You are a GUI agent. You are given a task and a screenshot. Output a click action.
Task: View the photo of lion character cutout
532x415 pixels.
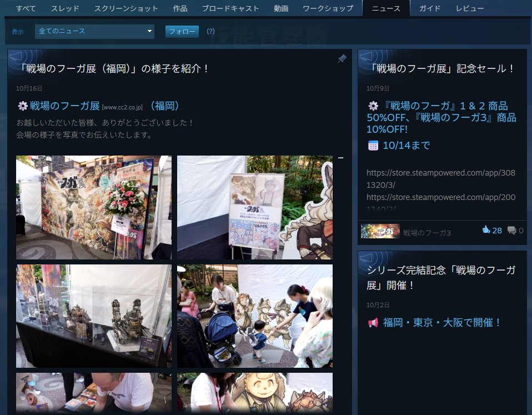point(255,393)
